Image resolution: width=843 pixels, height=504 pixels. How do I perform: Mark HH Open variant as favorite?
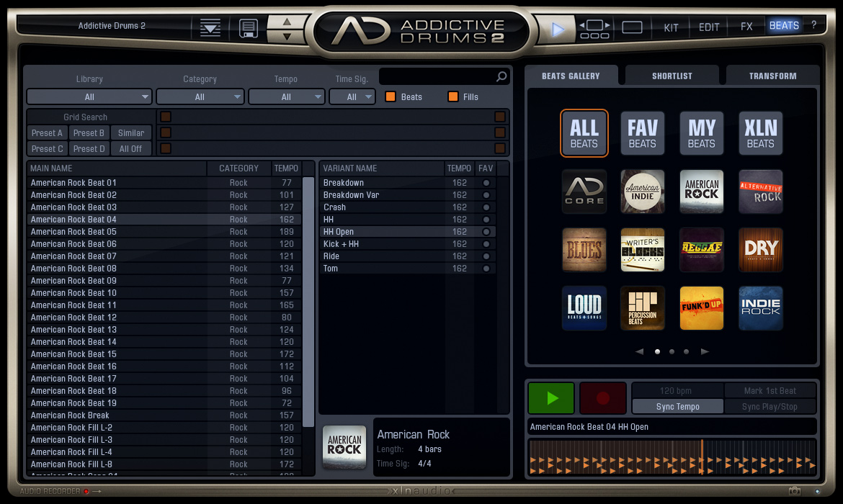[x=486, y=232]
